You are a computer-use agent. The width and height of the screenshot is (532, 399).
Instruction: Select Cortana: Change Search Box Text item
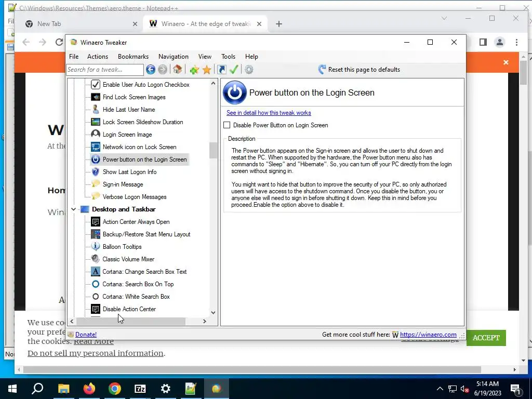[144, 271]
